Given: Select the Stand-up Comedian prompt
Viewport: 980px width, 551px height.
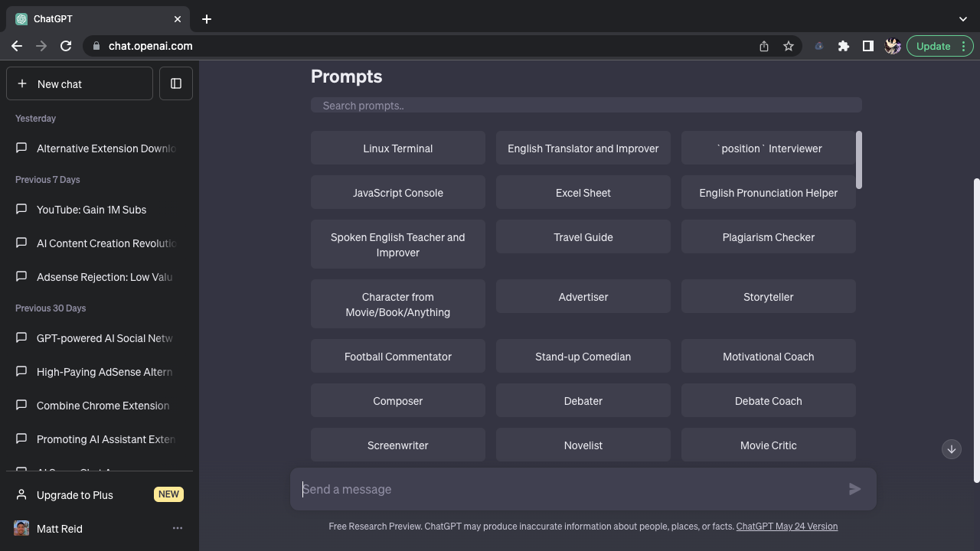Looking at the screenshot, I should 583,356.
